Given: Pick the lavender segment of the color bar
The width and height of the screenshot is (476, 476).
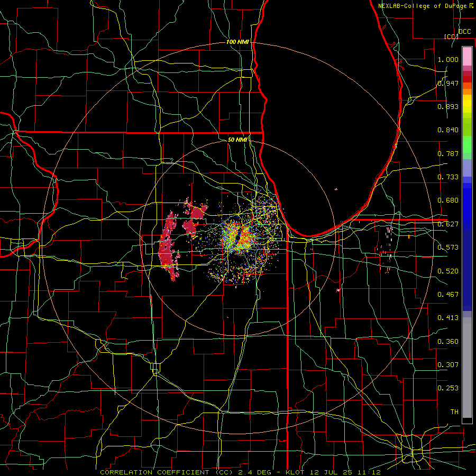Looking at the screenshot, I should coord(467,168).
